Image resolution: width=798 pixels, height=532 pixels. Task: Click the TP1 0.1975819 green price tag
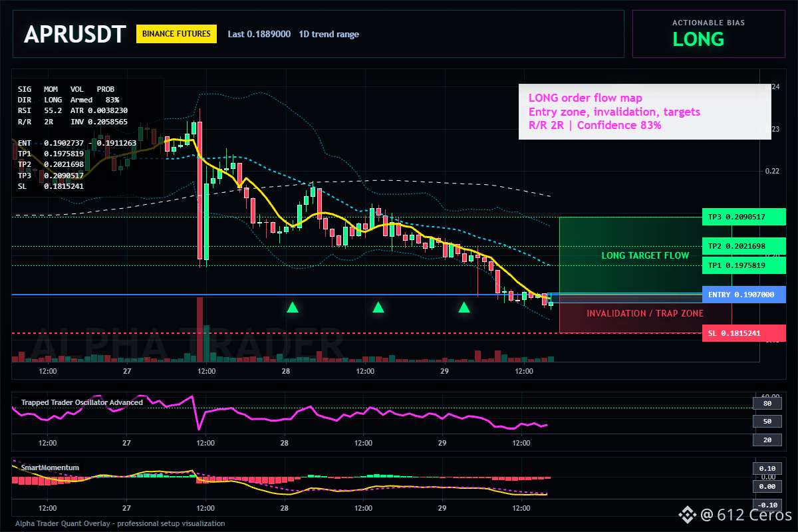click(x=745, y=265)
